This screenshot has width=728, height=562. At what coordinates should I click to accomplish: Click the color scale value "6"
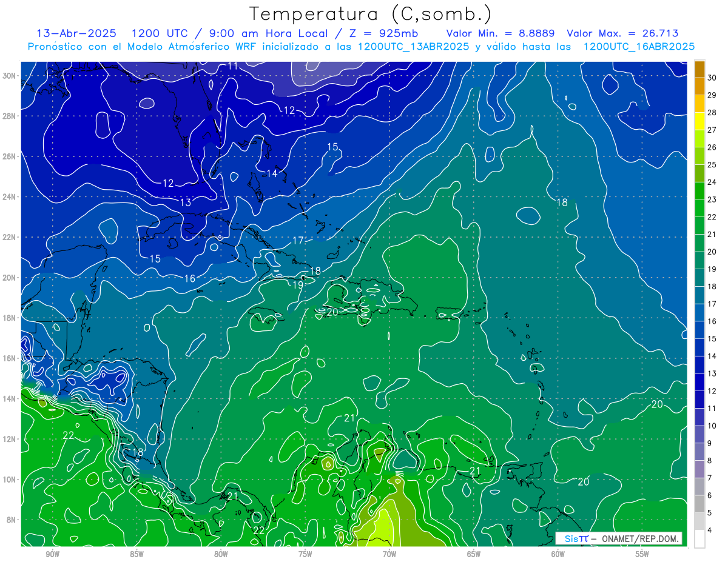coord(710,496)
